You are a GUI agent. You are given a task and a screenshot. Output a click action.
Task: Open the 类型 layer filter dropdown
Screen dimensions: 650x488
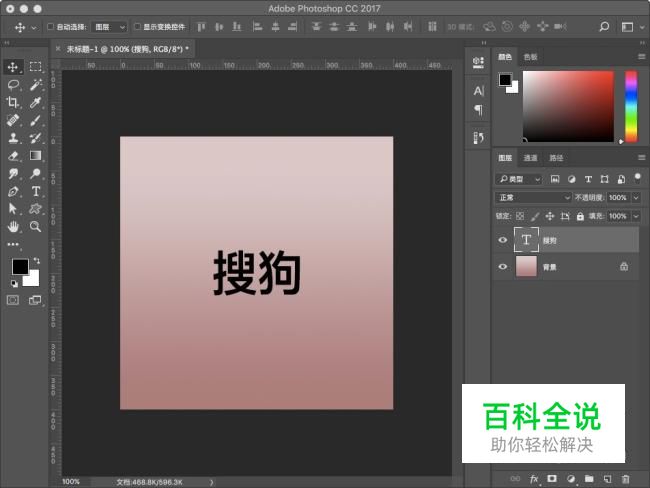(x=519, y=179)
